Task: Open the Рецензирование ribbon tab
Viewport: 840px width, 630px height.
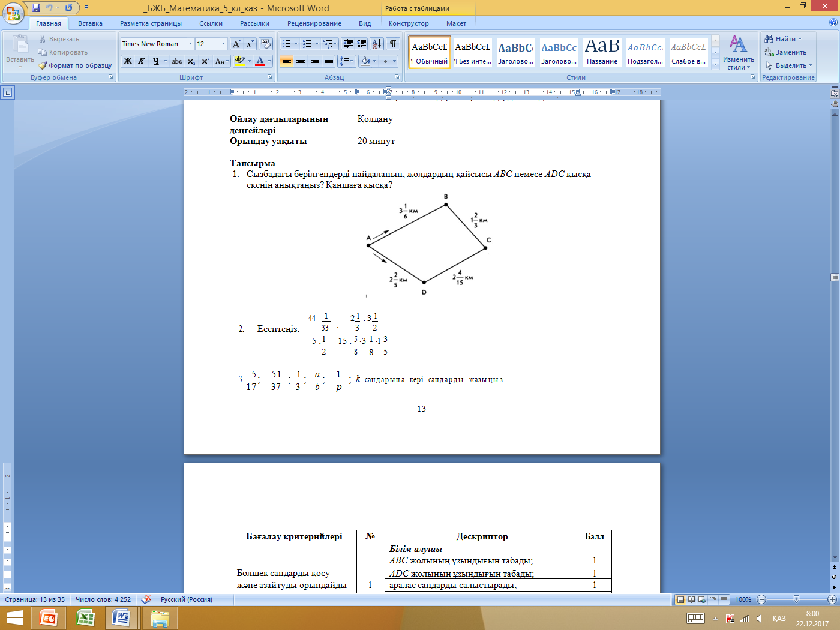Action: (x=314, y=23)
